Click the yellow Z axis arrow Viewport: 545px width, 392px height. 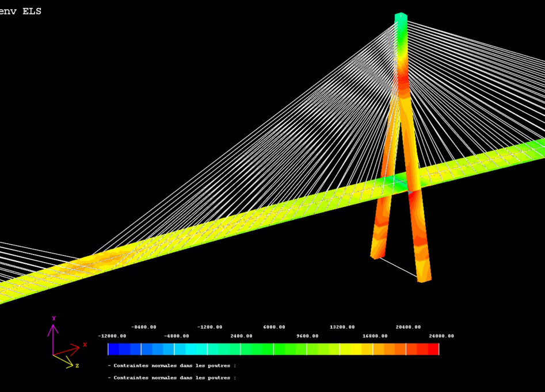click(63, 361)
